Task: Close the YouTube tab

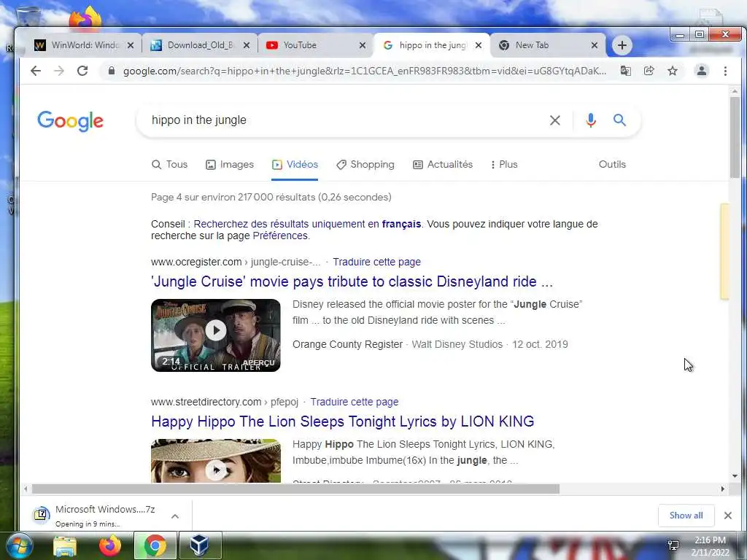Action: [363, 45]
